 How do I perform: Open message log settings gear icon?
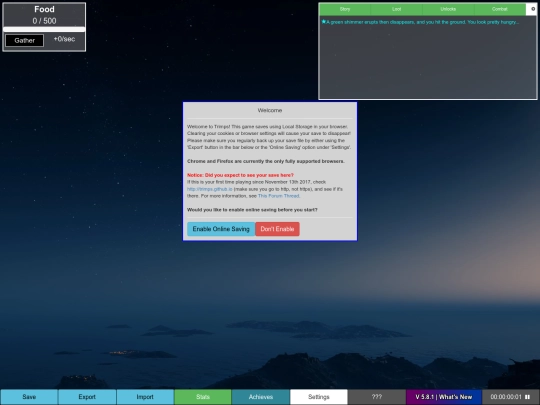point(533,9)
